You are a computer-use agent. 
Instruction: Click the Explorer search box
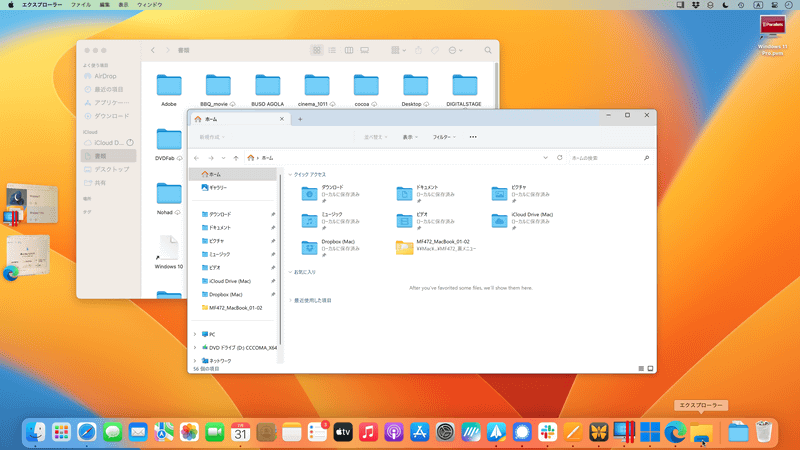click(x=610, y=158)
